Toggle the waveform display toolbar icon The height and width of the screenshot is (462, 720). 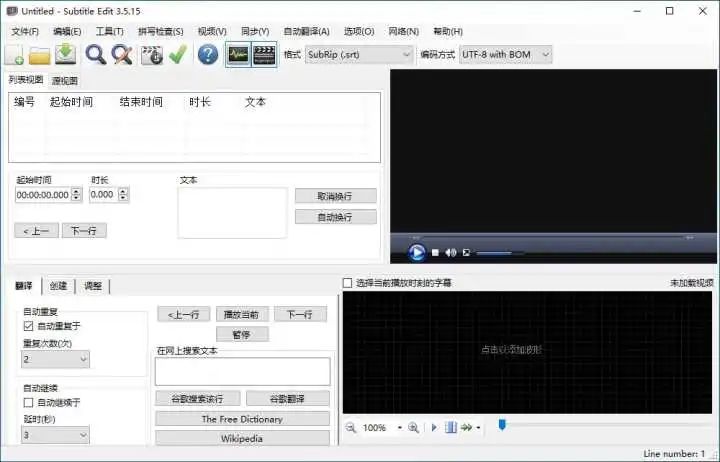(x=238, y=54)
